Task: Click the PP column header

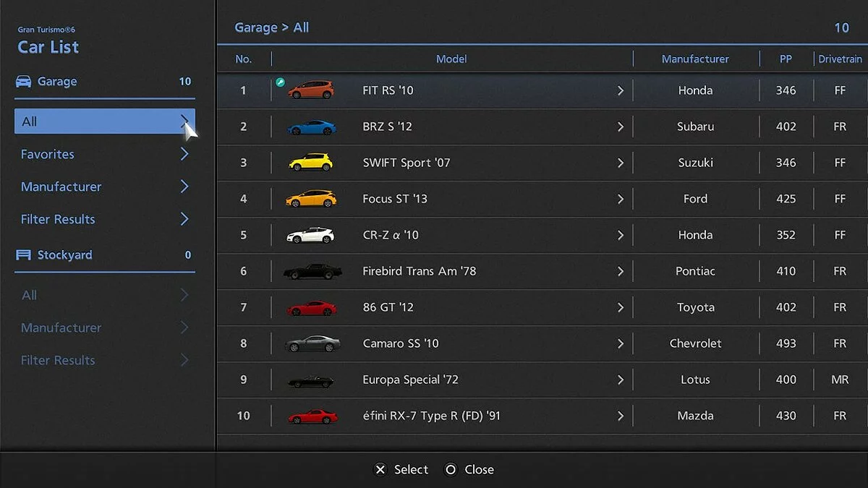Action: tap(786, 59)
